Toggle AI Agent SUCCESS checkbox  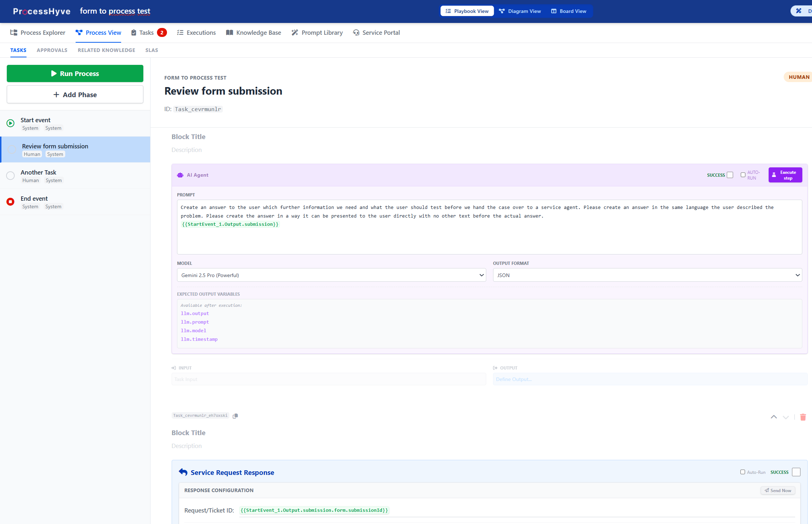point(730,175)
